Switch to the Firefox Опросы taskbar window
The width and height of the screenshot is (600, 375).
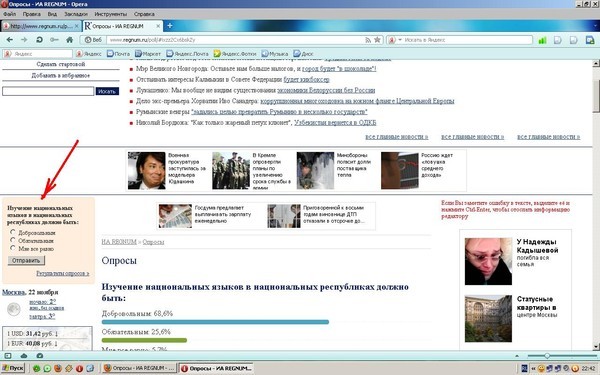pyautogui.click(x=140, y=368)
